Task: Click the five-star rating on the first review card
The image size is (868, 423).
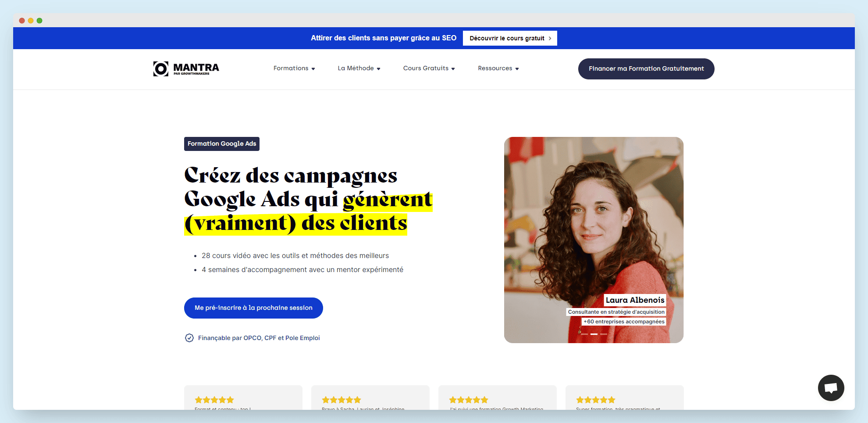Action: [x=214, y=400]
